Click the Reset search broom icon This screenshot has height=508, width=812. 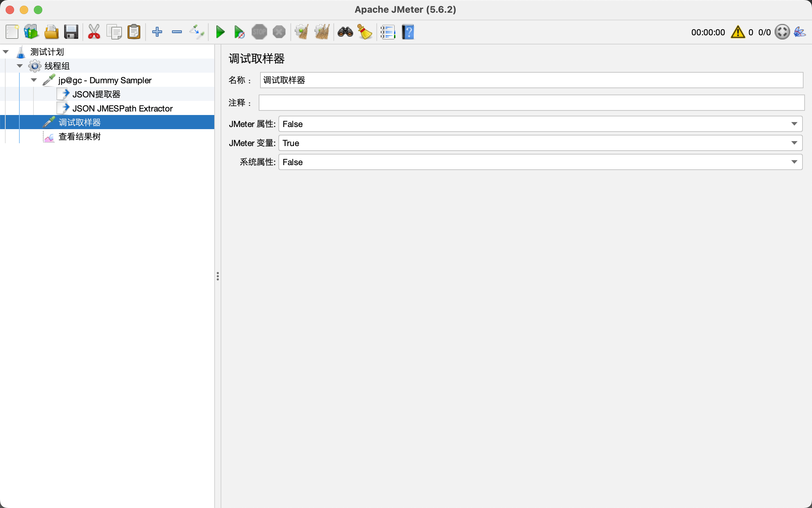pos(365,32)
